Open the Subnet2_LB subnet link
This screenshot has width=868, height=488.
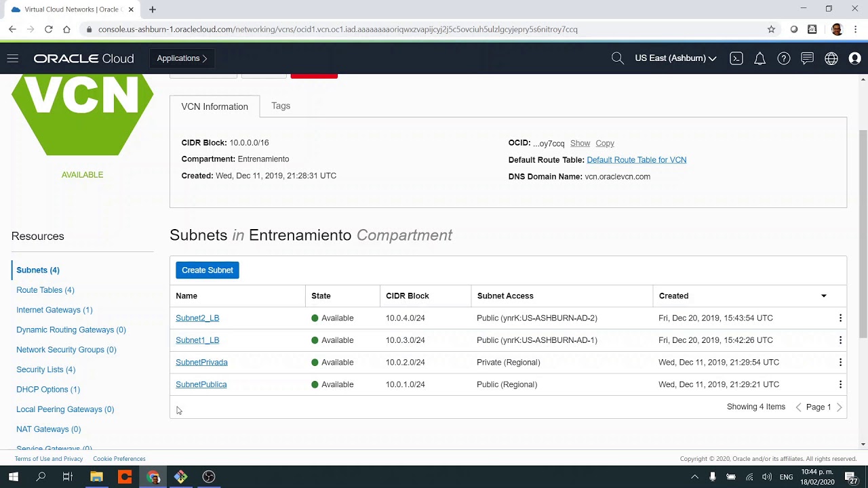[197, 318]
